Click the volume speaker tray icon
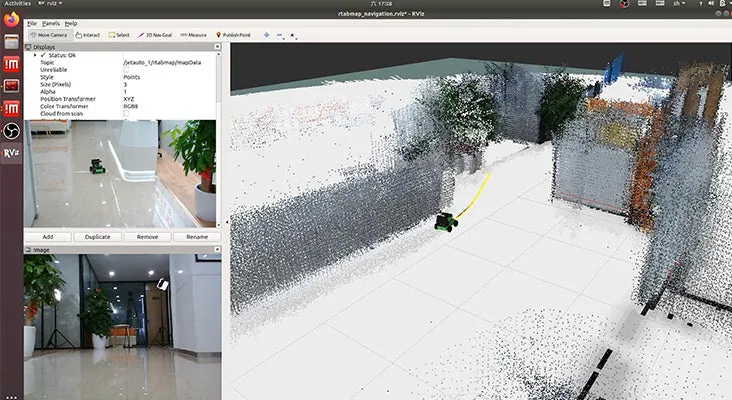 click(x=711, y=4)
